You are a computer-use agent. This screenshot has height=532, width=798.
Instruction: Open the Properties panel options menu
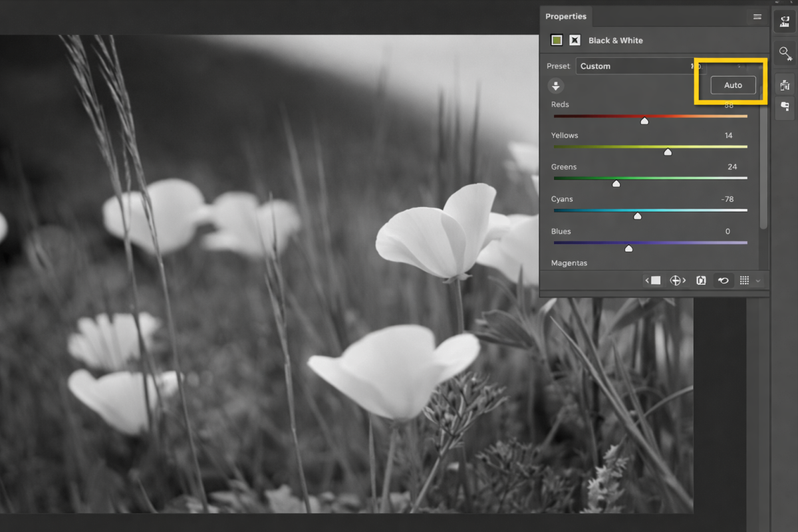pos(757,16)
